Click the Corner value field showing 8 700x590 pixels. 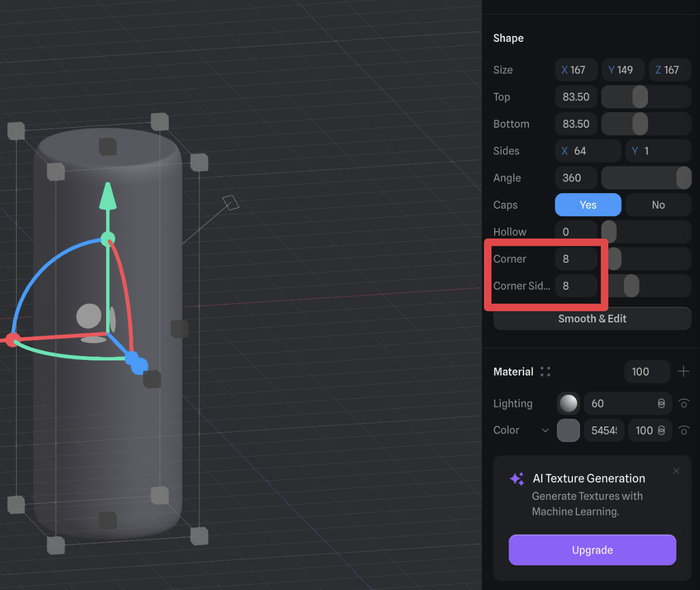click(x=576, y=259)
